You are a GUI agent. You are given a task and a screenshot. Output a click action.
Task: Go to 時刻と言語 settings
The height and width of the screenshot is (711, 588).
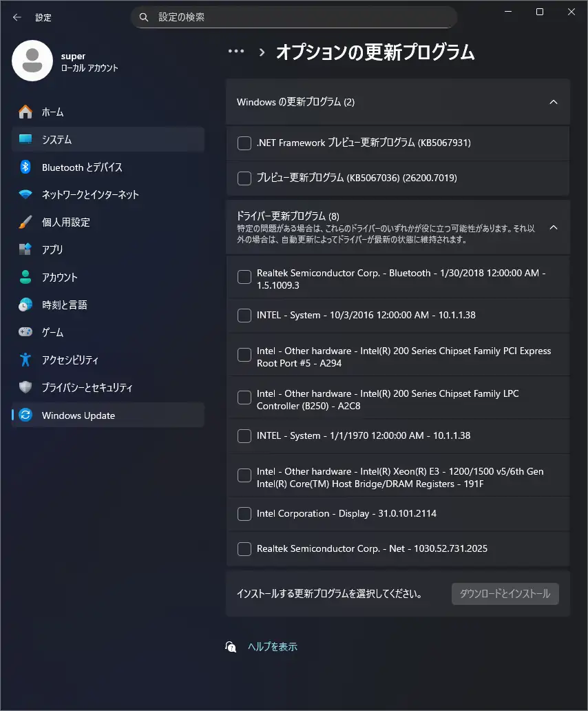(64, 305)
